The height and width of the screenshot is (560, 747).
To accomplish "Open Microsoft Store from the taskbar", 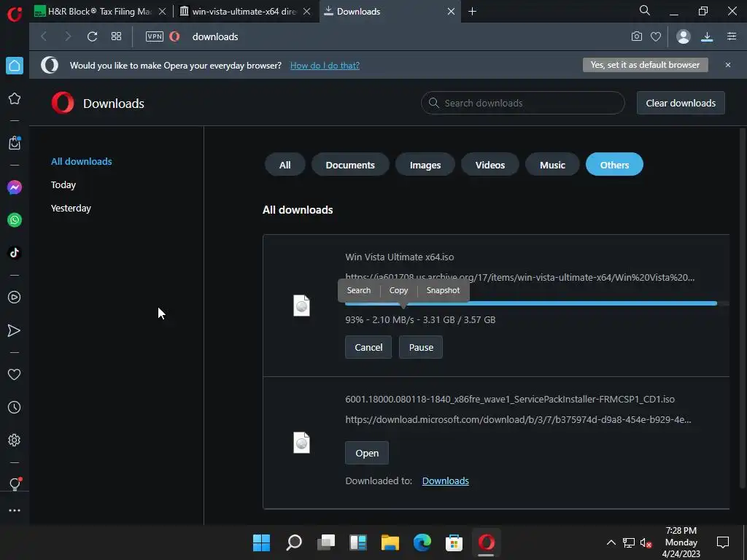I will coord(454,542).
